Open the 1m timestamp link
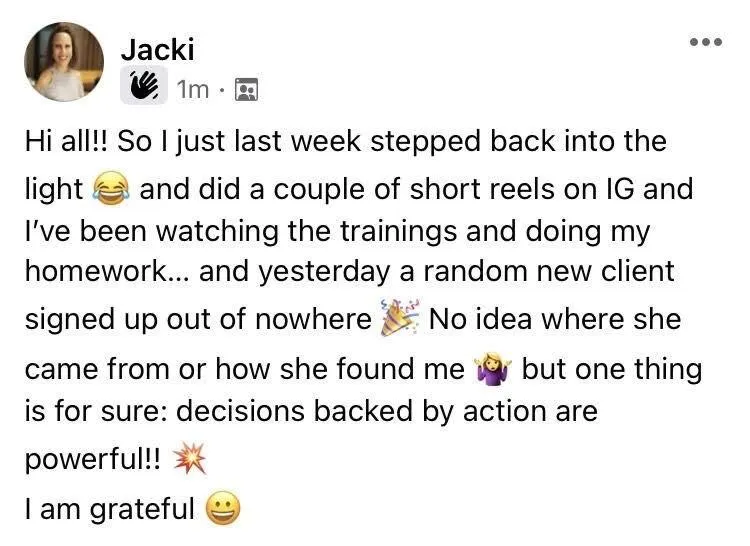The height and width of the screenshot is (546, 750). coord(193,89)
